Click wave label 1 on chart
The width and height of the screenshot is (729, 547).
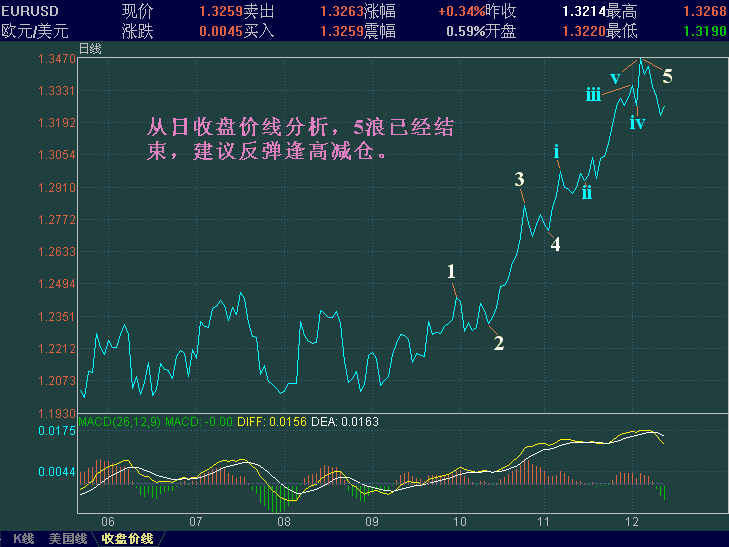pos(451,271)
